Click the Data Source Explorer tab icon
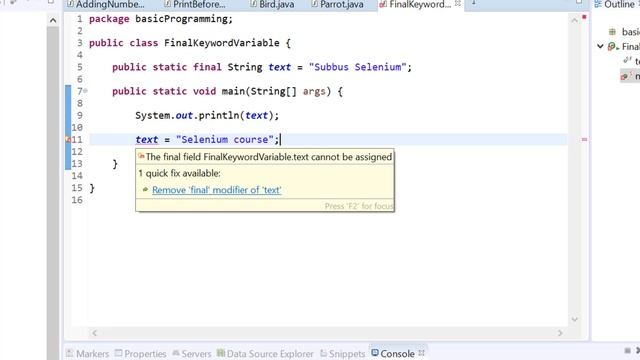The image size is (640, 360). pos(221,353)
